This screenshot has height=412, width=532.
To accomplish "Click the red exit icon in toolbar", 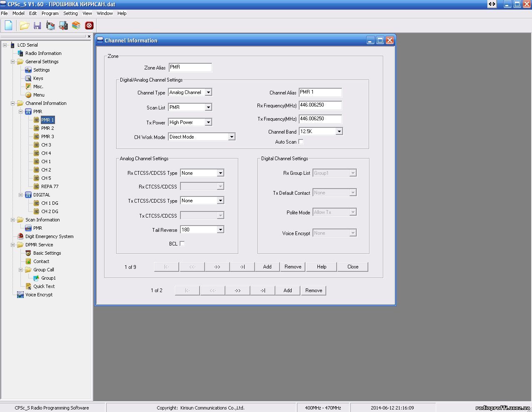I will pyautogui.click(x=89, y=25).
